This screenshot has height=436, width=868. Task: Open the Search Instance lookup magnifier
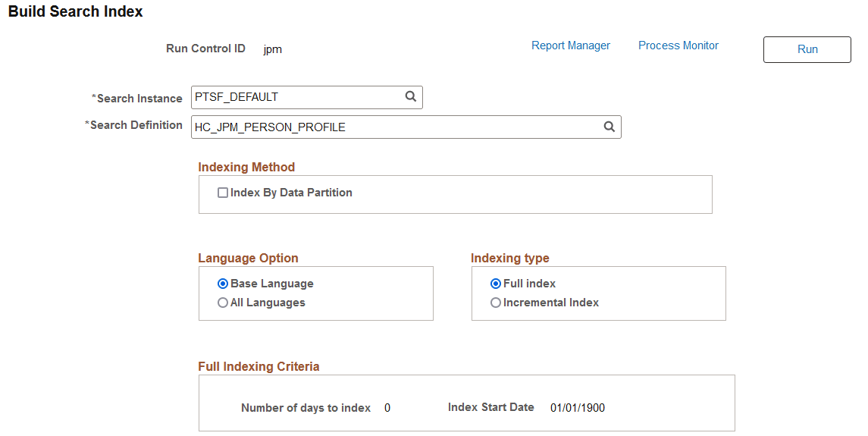[411, 97]
